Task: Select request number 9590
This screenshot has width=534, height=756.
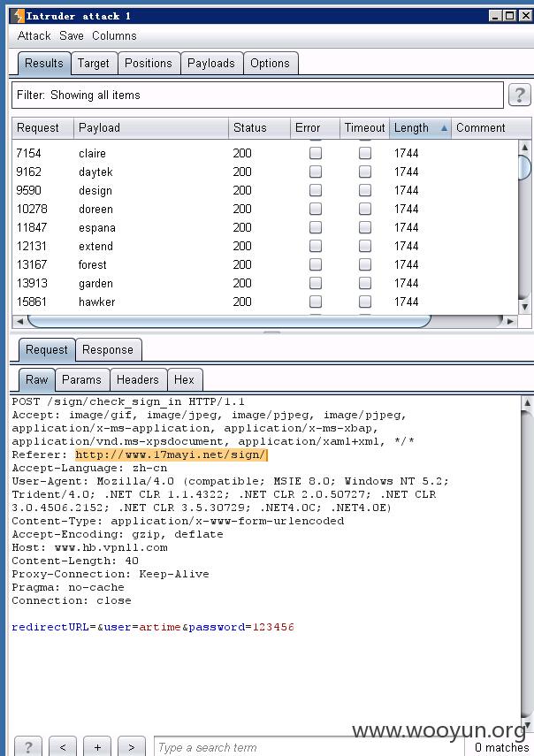Action: [x=264, y=190]
